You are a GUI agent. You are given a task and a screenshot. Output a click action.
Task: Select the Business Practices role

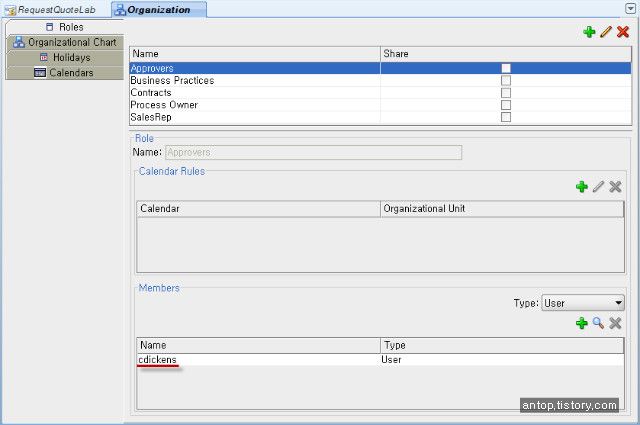pyautogui.click(x=380, y=80)
